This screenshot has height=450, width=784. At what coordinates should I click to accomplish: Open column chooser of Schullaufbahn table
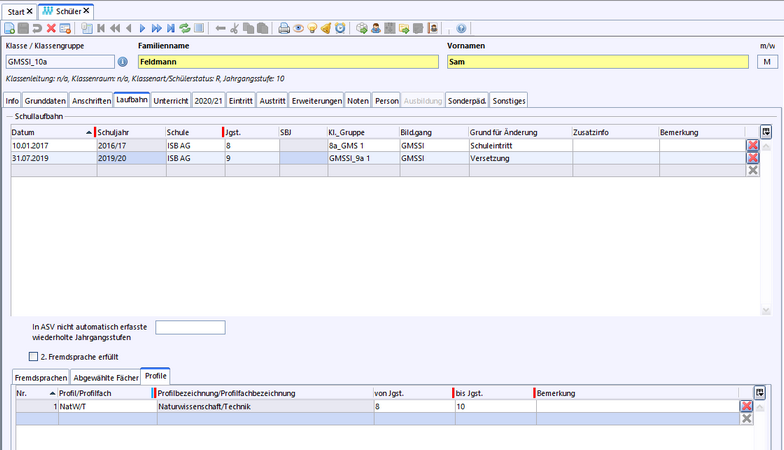click(766, 131)
